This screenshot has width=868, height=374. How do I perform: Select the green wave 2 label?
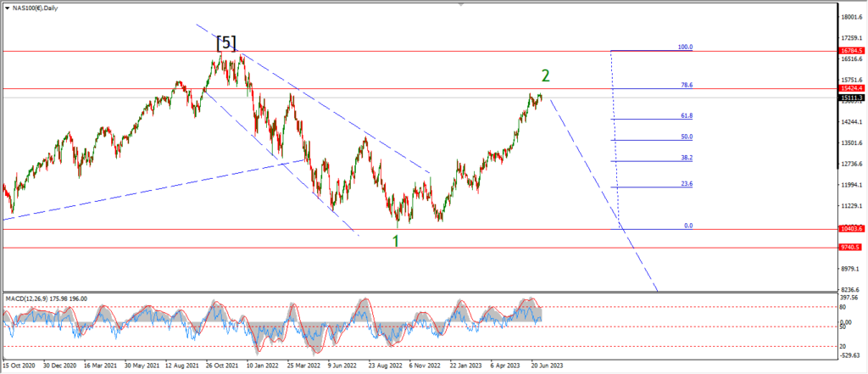click(546, 76)
